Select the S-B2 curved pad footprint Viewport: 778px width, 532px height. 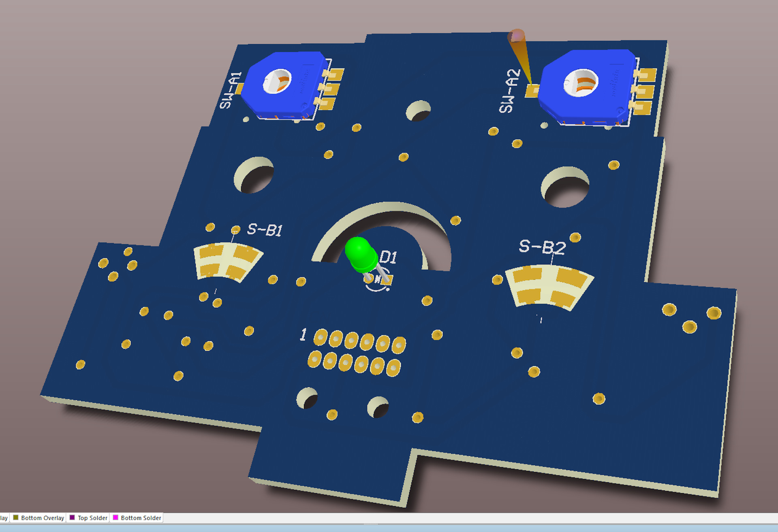pos(549,287)
